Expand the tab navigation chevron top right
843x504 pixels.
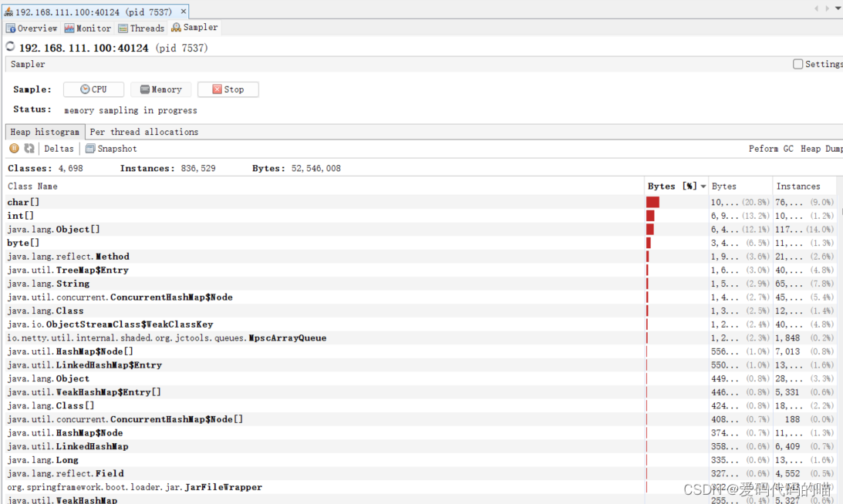click(x=838, y=8)
